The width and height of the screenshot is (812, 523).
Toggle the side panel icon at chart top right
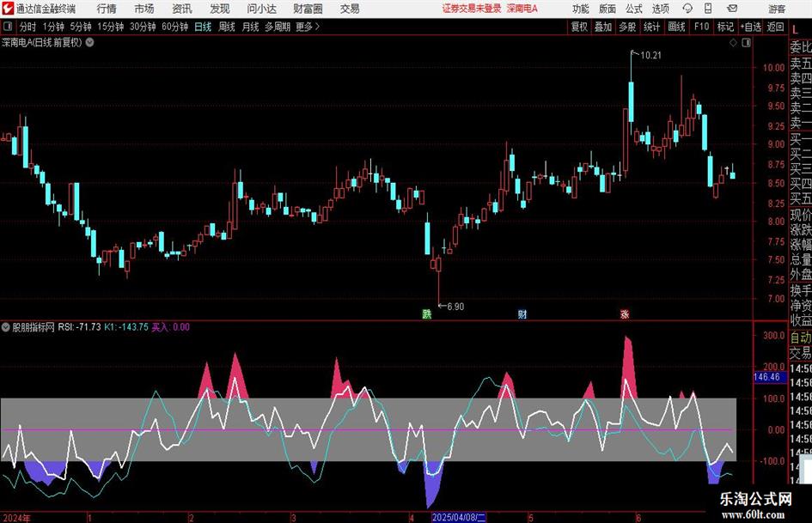point(746,43)
